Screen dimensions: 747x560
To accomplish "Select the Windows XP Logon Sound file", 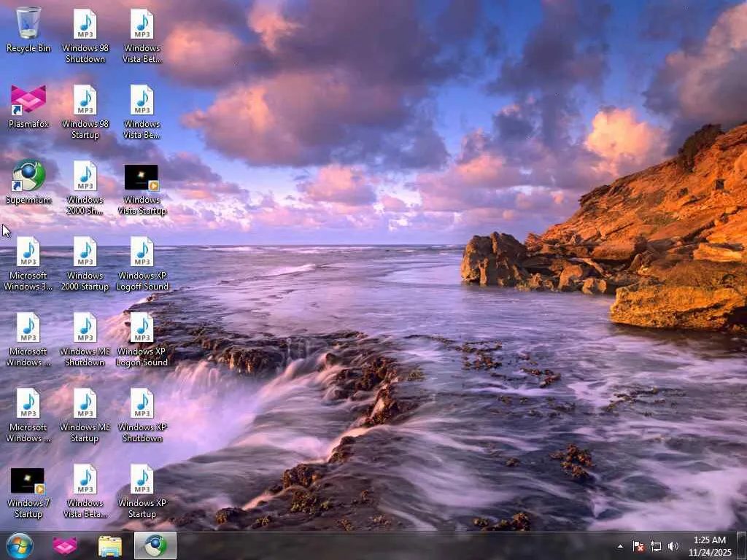I will tap(142, 340).
